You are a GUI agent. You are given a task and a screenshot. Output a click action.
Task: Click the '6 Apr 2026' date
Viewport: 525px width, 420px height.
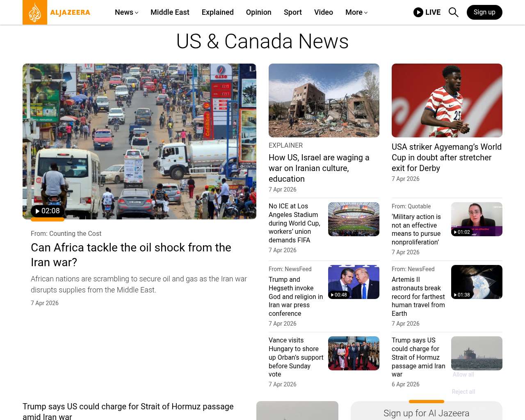tap(406, 384)
